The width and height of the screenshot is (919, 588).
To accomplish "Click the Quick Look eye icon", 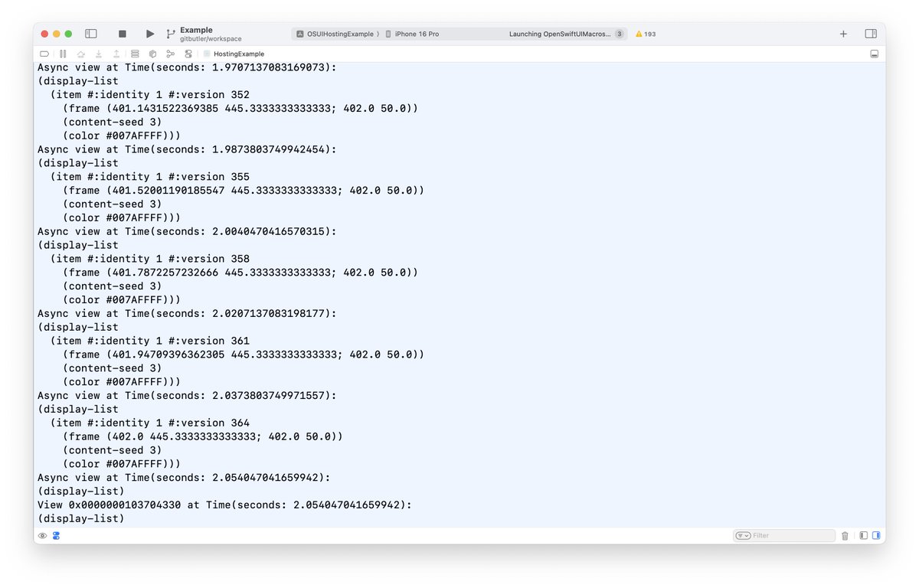I will [43, 536].
